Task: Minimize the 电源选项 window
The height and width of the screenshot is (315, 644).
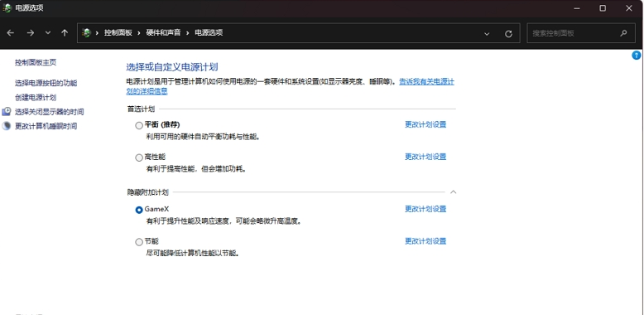Action: coord(577,7)
